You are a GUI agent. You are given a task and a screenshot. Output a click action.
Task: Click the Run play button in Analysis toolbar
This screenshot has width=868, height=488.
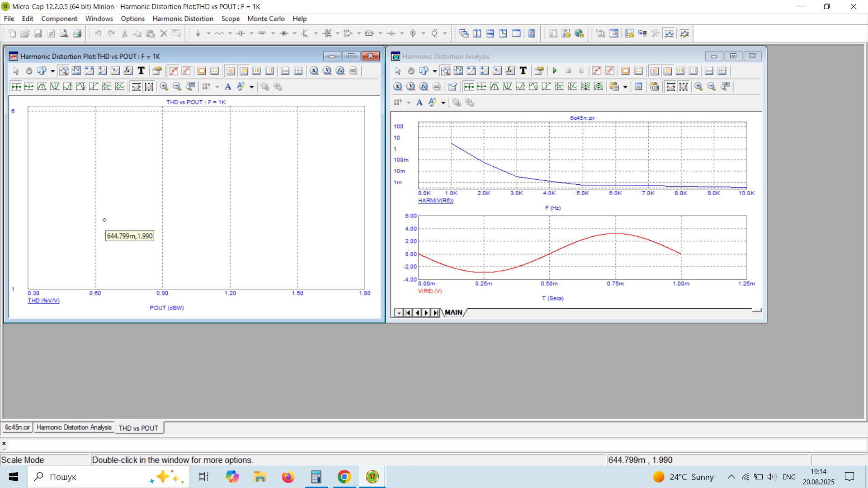point(555,71)
